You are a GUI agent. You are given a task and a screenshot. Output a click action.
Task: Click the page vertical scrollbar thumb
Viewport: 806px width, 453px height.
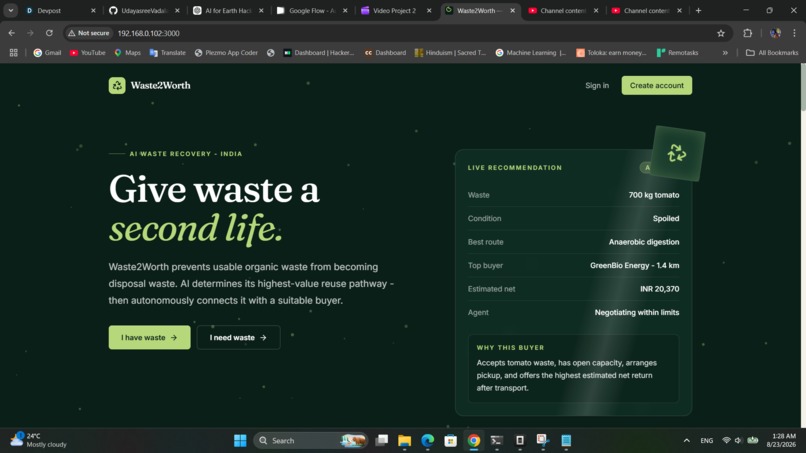click(803, 87)
